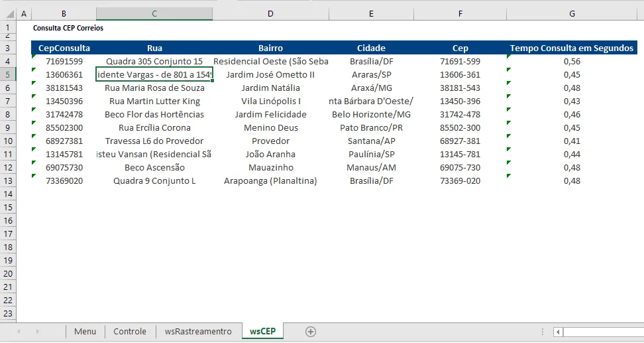Viewport: 644px width, 343px height.
Task: Click the tab bar split handle dots
Action: (x=542, y=332)
